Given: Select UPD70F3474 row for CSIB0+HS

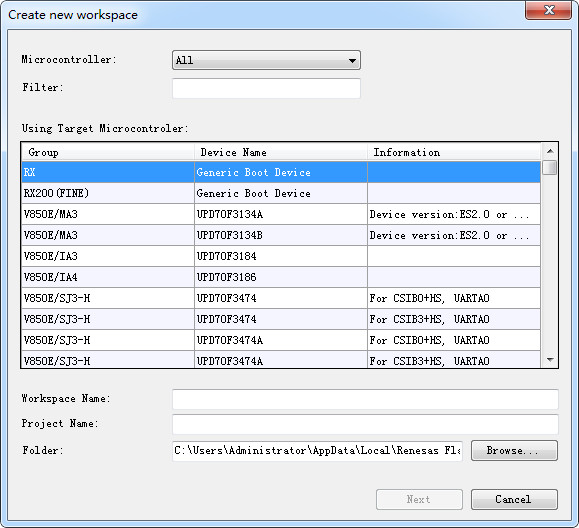Looking at the screenshot, I should [281, 298].
